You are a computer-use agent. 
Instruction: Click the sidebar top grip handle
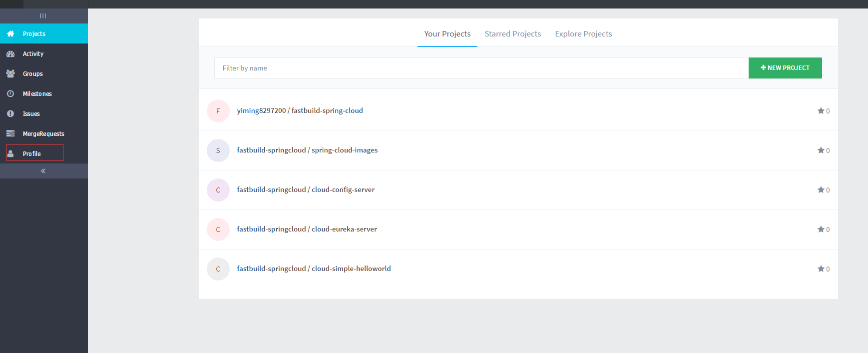click(43, 16)
